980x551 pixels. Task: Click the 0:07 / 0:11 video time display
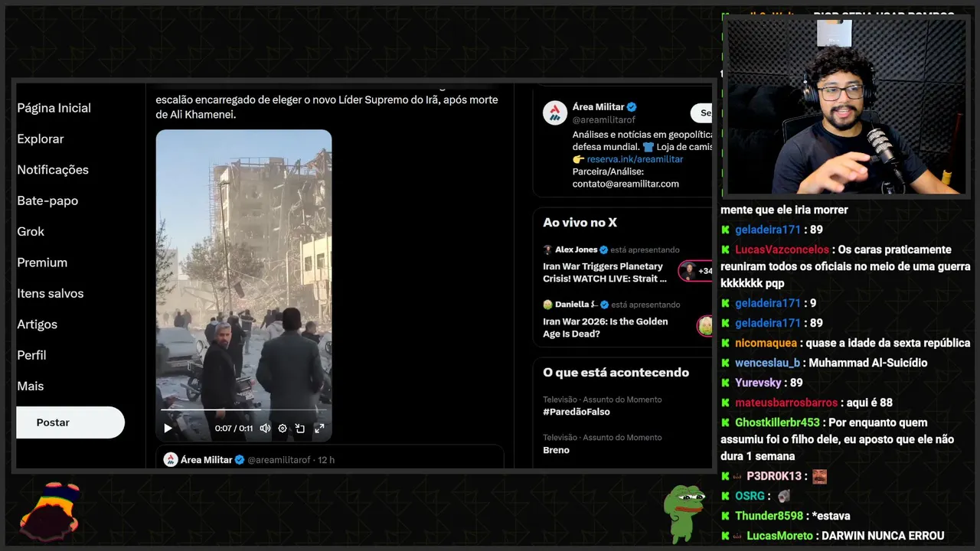click(234, 429)
